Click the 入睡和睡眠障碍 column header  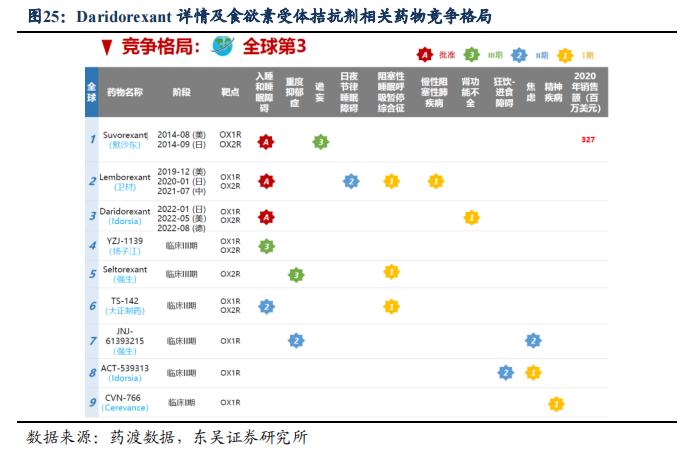[264, 92]
